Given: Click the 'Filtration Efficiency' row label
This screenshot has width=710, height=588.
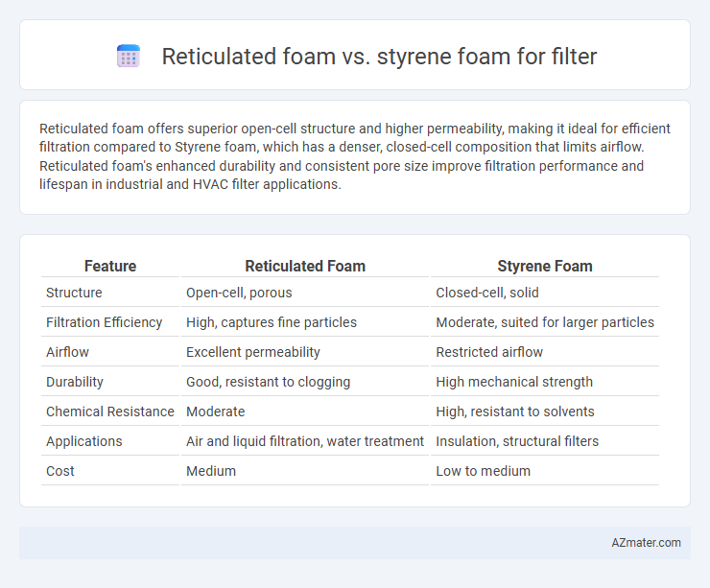Looking at the screenshot, I should 105,322.
